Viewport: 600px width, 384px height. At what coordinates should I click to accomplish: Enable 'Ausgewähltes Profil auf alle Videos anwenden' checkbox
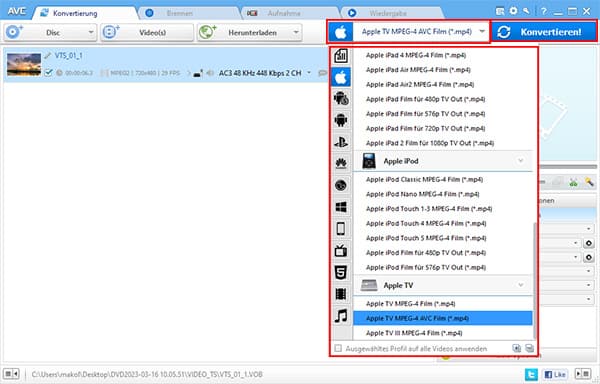tap(338, 348)
